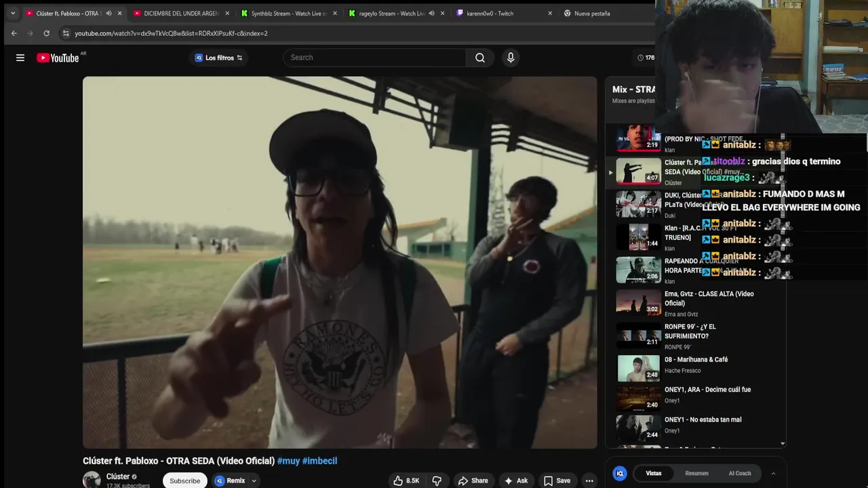This screenshot has height=488, width=868.
Task: Click the Save button
Action: 557,481
